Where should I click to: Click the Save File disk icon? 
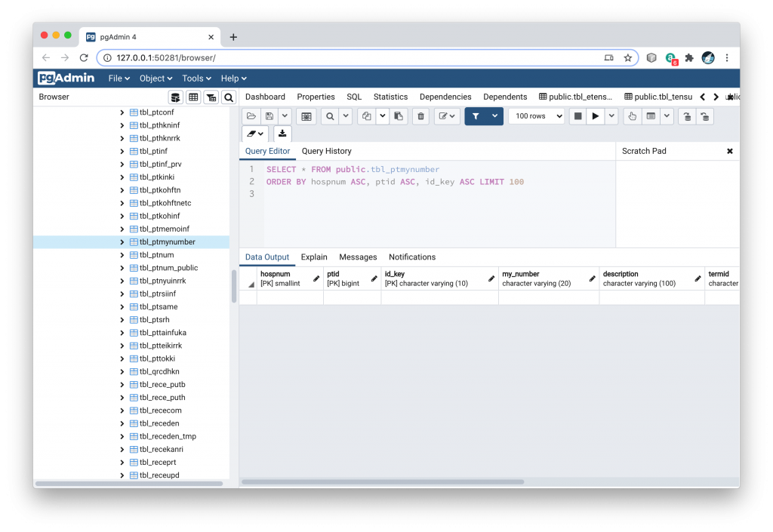269,116
